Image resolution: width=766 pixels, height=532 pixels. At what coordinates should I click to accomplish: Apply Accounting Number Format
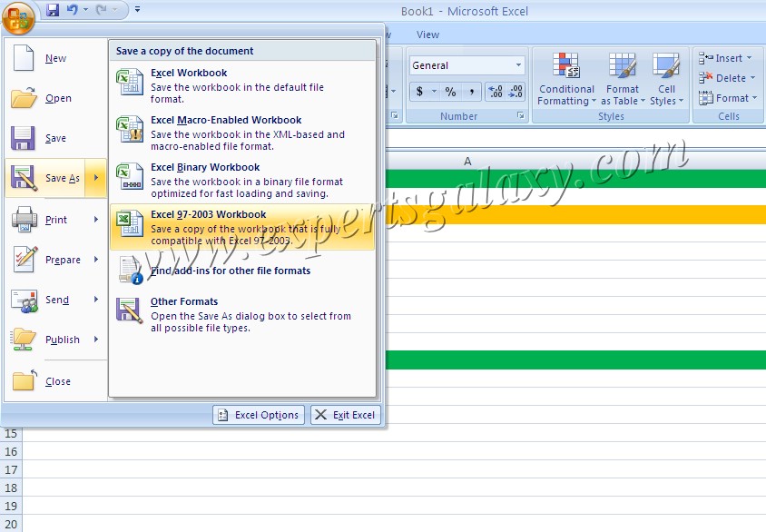[420, 91]
